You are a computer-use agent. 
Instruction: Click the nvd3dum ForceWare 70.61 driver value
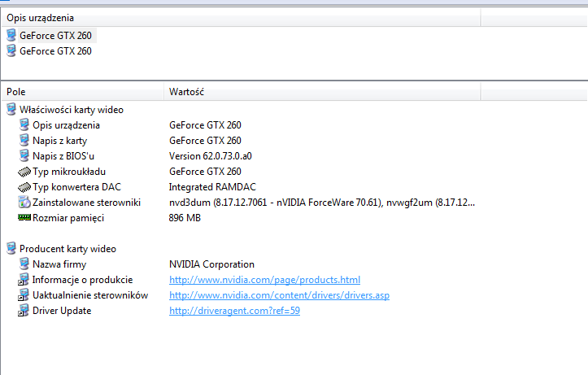tap(322, 203)
